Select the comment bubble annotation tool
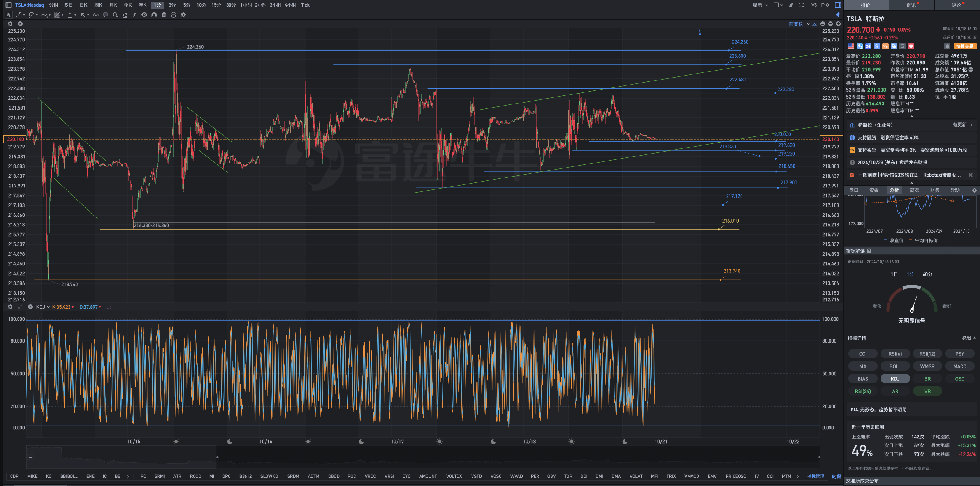 [x=106, y=15]
